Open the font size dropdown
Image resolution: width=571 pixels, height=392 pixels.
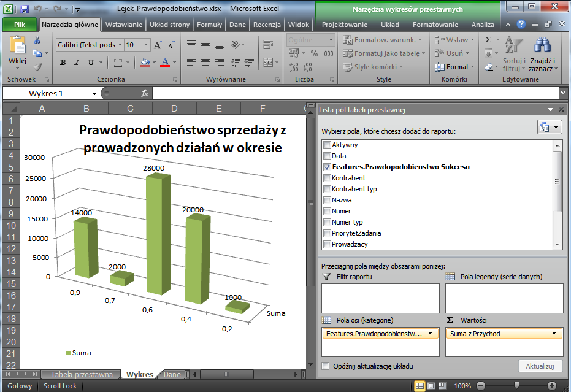click(147, 45)
